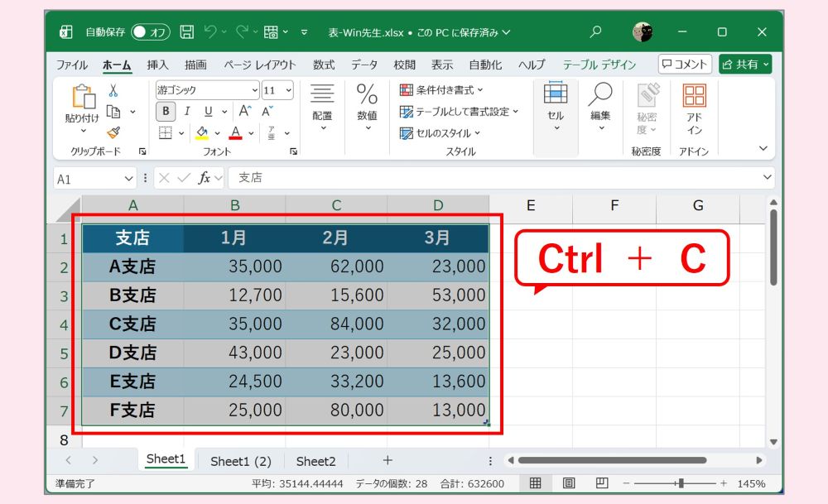
Task: Toggle the AutoSave switch
Action: [x=151, y=32]
